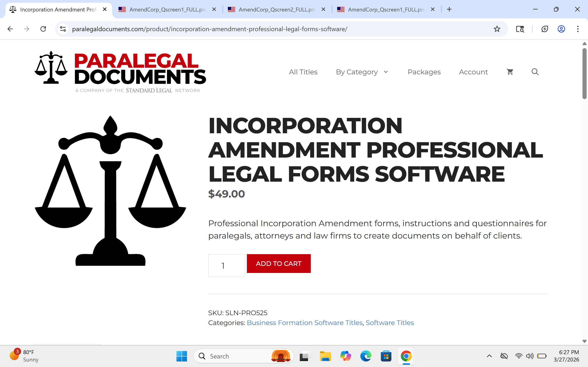Screen dimensions: 588x367
Task: Open the Chrome profile avatar icon
Action: tap(561, 29)
